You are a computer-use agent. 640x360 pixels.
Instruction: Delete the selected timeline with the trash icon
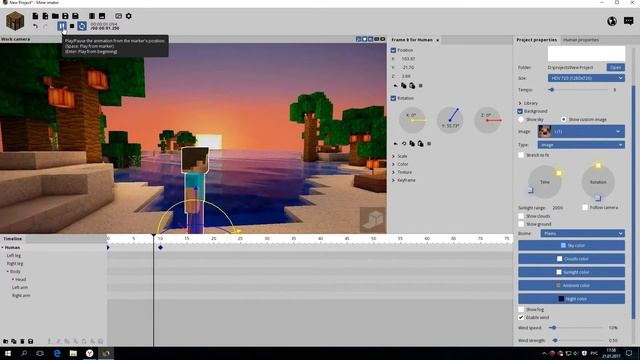click(x=22, y=341)
